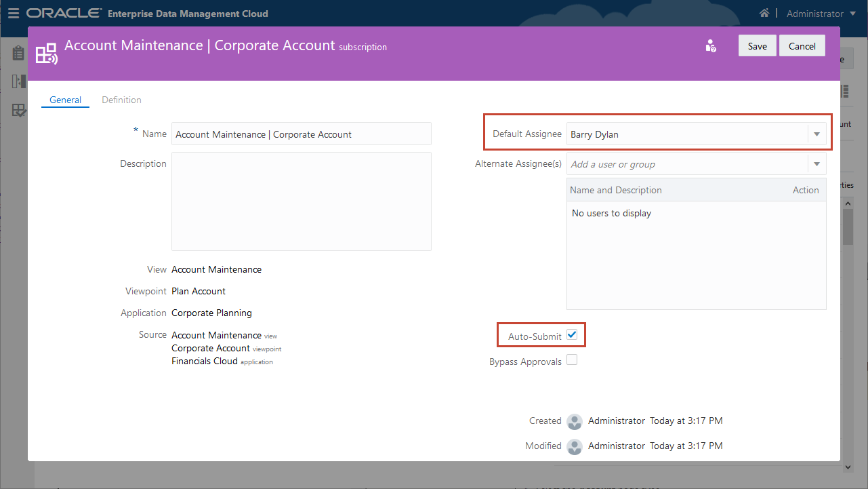Switch to the Definition tab
Image resolution: width=868 pixels, height=489 pixels.
tap(121, 99)
